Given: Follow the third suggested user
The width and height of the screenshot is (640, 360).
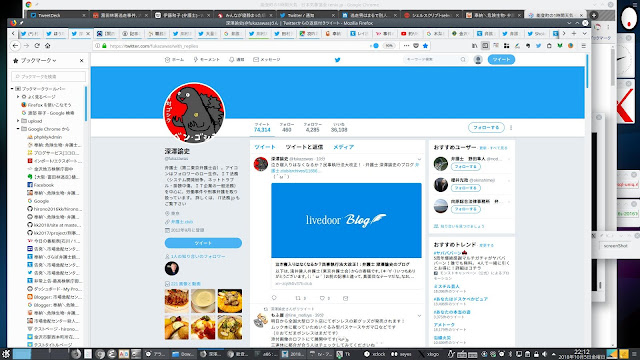Looking at the screenshot, I should pos(466,209).
